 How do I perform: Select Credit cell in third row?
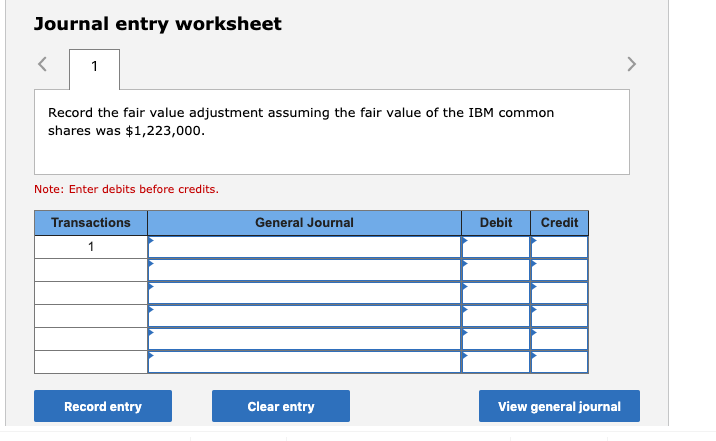point(559,293)
